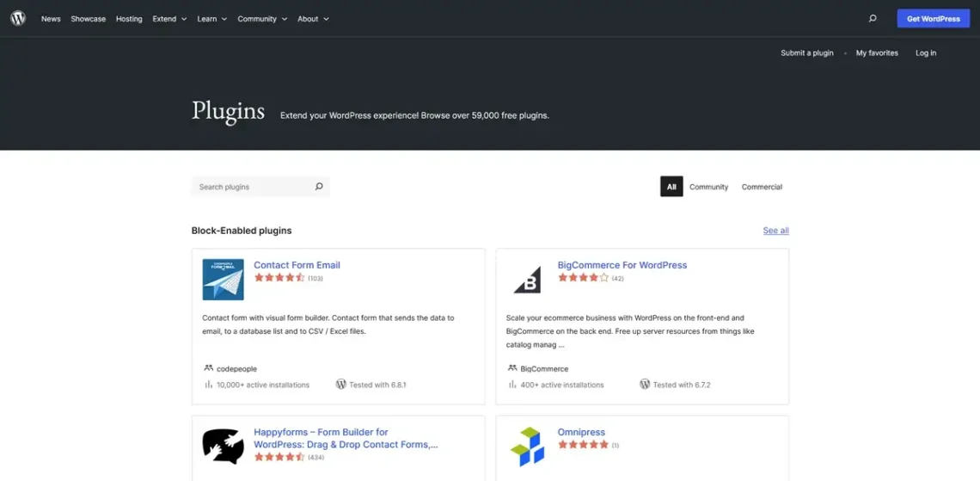The image size is (980, 481).
Task: Click the Happyforms plugin logo icon
Action: (224, 446)
